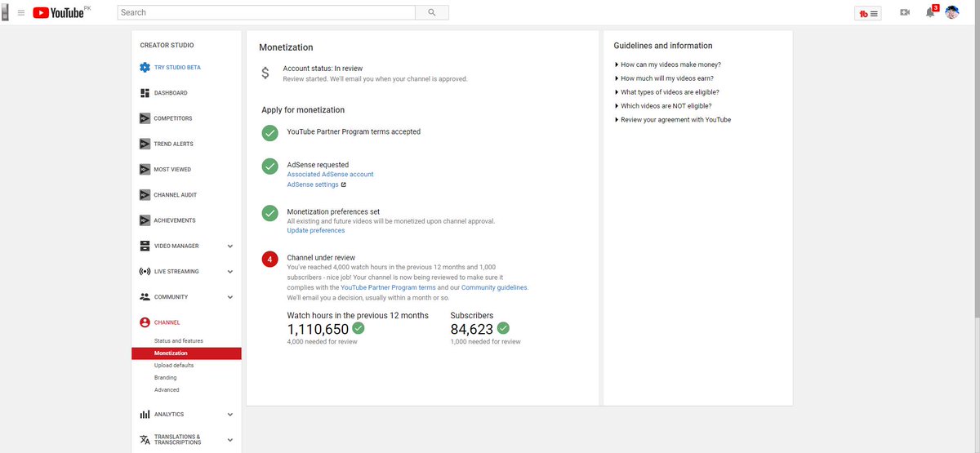
Task: Expand the Video Manager section
Action: [230, 246]
